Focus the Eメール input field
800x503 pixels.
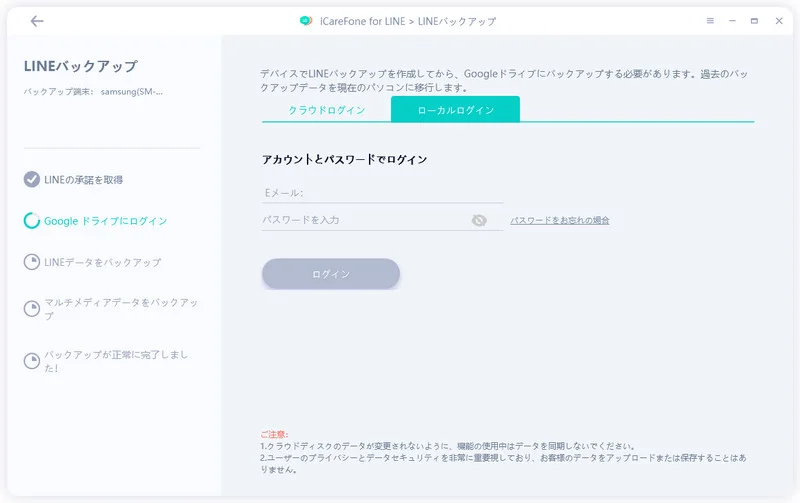[368, 192]
